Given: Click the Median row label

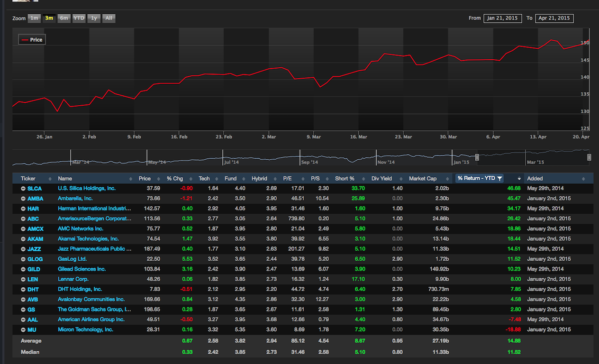Looking at the screenshot, I should 30,352.
